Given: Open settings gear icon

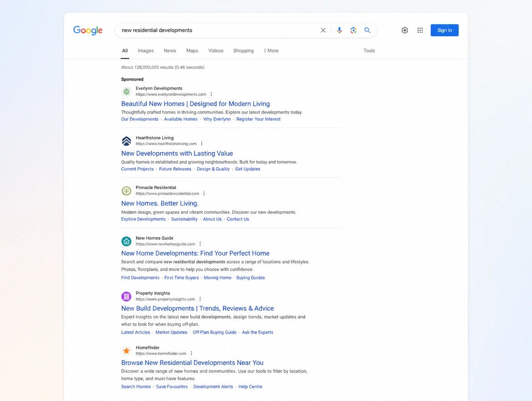Looking at the screenshot, I should tap(405, 30).
